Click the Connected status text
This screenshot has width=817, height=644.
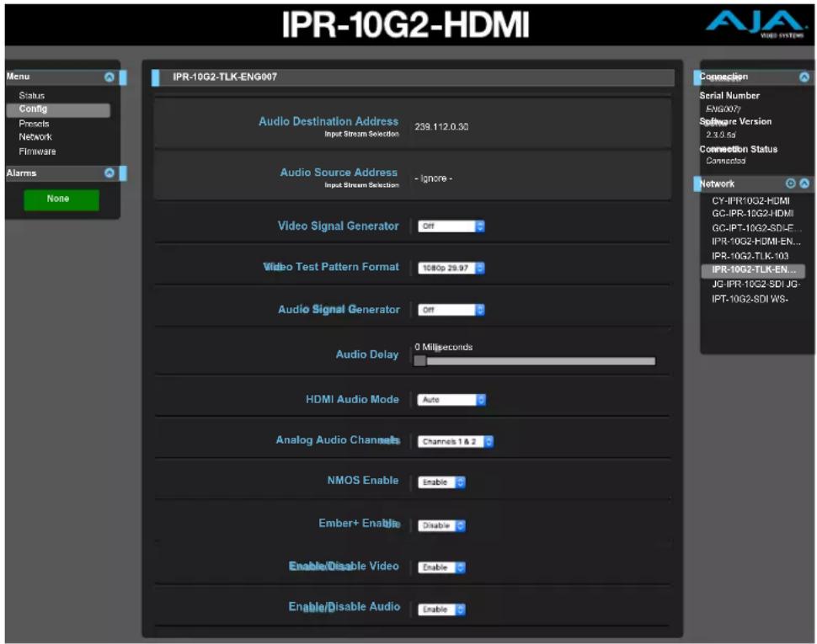[x=726, y=161]
